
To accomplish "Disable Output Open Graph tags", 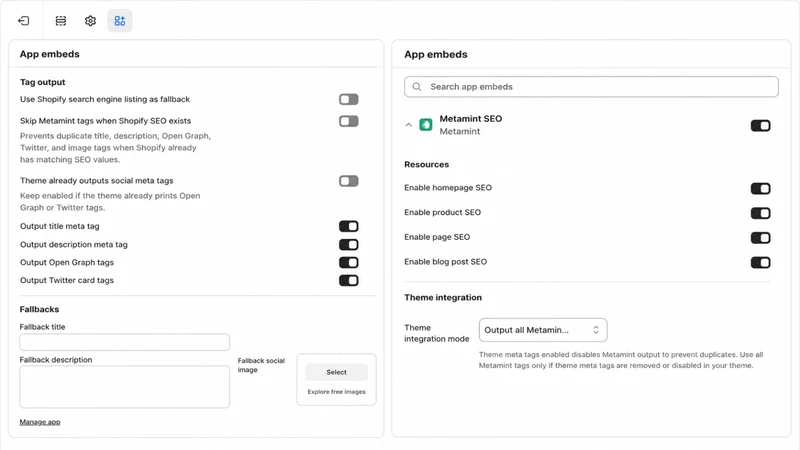I will click(348, 262).
